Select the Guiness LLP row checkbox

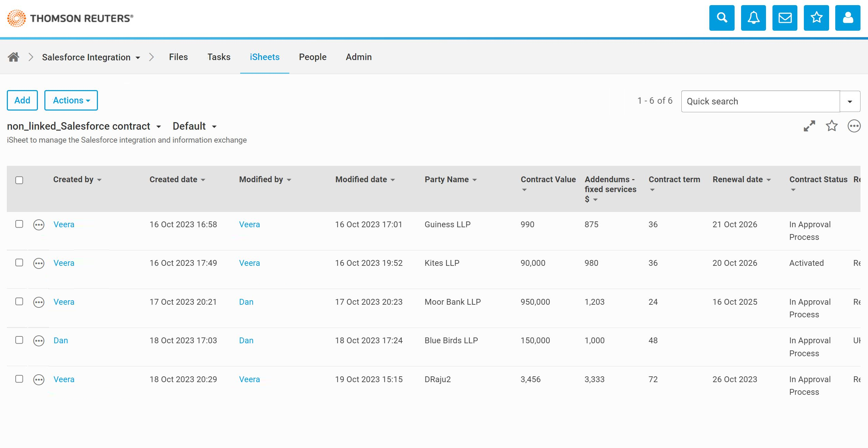coord(19,224)
